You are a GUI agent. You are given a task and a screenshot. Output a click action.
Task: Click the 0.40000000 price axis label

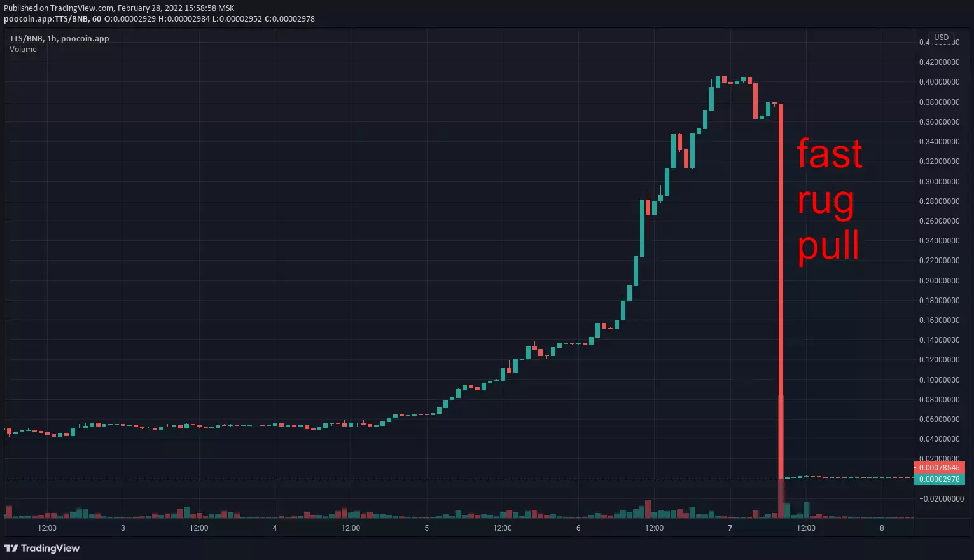tap(939, 82)
